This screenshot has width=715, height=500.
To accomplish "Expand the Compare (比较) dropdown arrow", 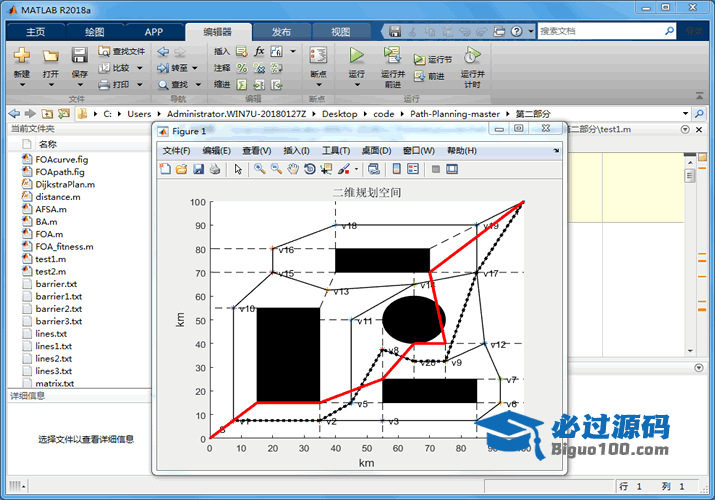I will coord(140,68).
